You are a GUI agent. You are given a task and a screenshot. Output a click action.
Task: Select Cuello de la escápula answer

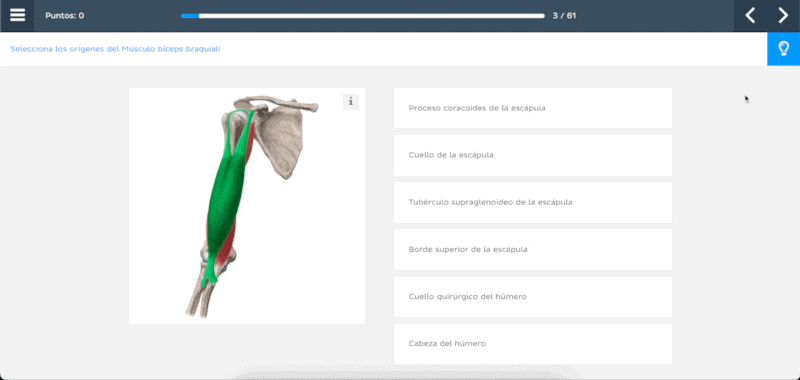[x=533, y=155]
